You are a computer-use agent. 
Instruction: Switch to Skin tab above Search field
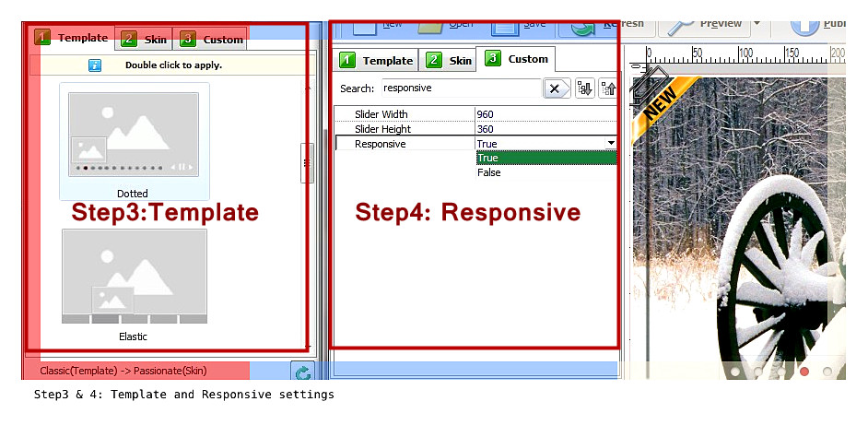pyautogui.click(x=448, y=60)
